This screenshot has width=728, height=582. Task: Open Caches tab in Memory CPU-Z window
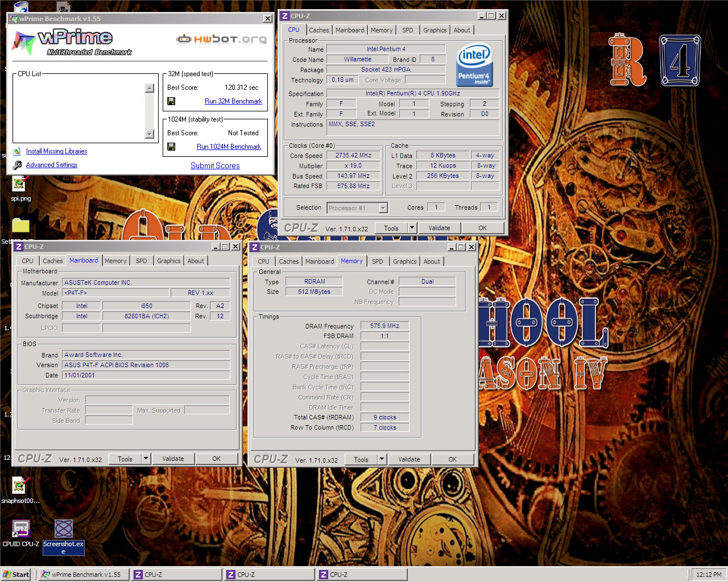(x=289, y=261)
